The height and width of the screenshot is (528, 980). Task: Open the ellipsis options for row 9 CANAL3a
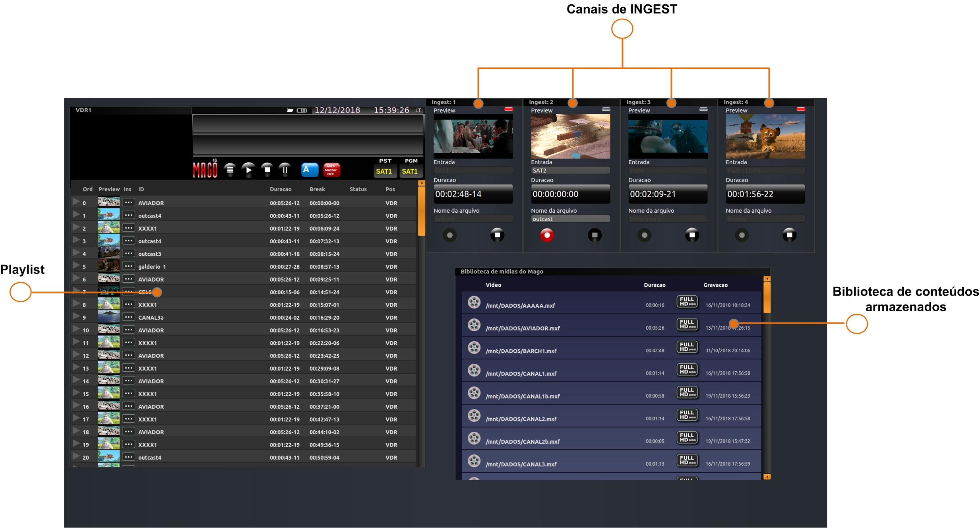coord(128,317)
